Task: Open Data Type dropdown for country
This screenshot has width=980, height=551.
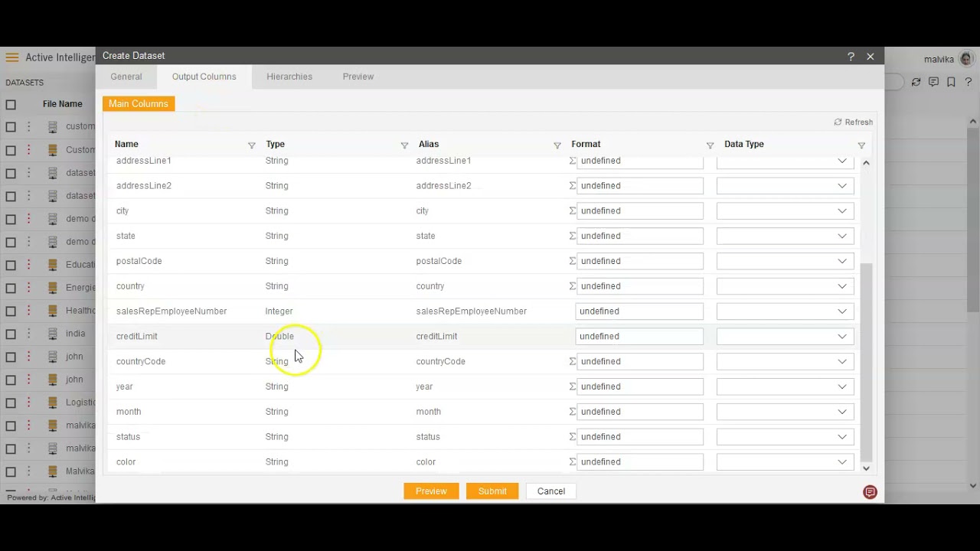Action: point(785,286)
